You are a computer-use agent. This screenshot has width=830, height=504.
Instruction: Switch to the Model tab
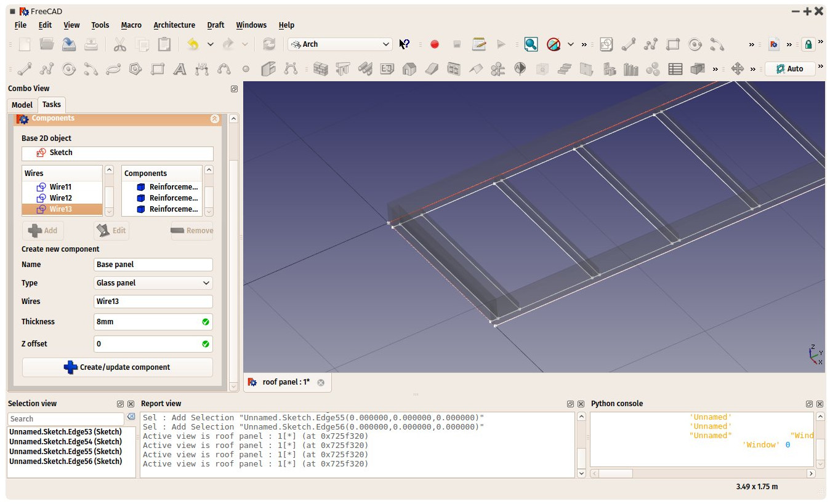pyautogui.click(x=22, y=105)
